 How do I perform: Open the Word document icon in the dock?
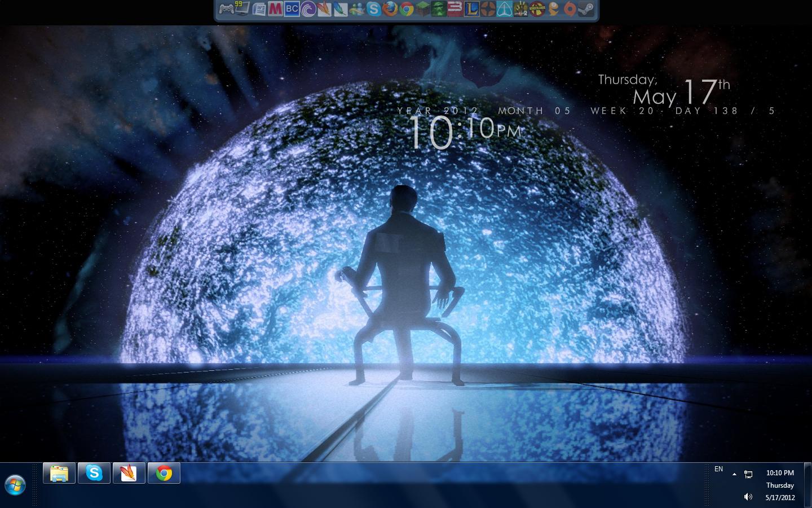tap(259, 9)
